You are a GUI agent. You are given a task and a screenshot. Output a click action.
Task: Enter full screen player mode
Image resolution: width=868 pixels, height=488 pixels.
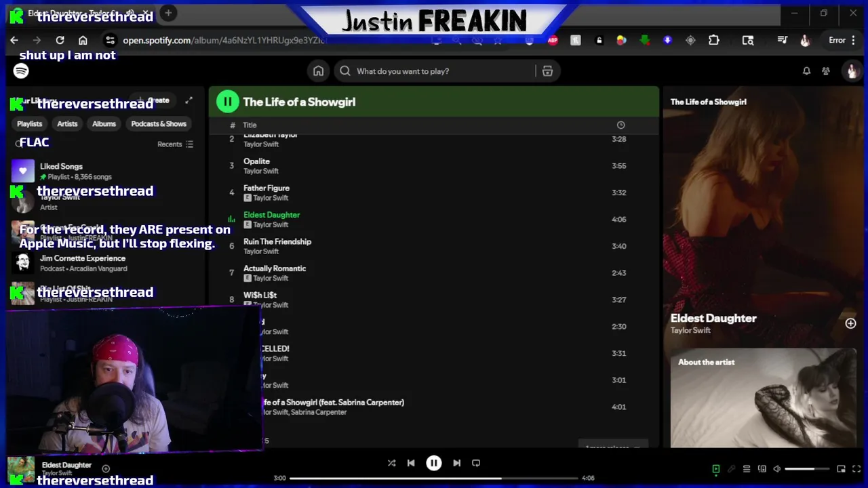coord(856,469)
